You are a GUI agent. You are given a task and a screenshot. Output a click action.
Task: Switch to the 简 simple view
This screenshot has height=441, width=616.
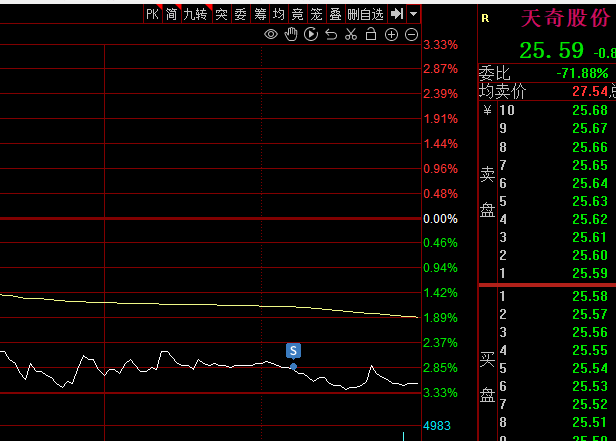click(x=172, y=14)
